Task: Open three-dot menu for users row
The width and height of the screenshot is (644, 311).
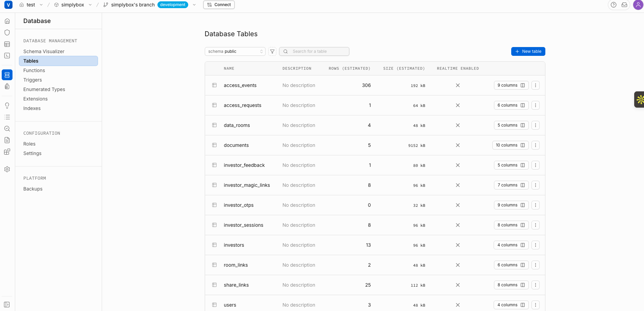Action: 536,305
